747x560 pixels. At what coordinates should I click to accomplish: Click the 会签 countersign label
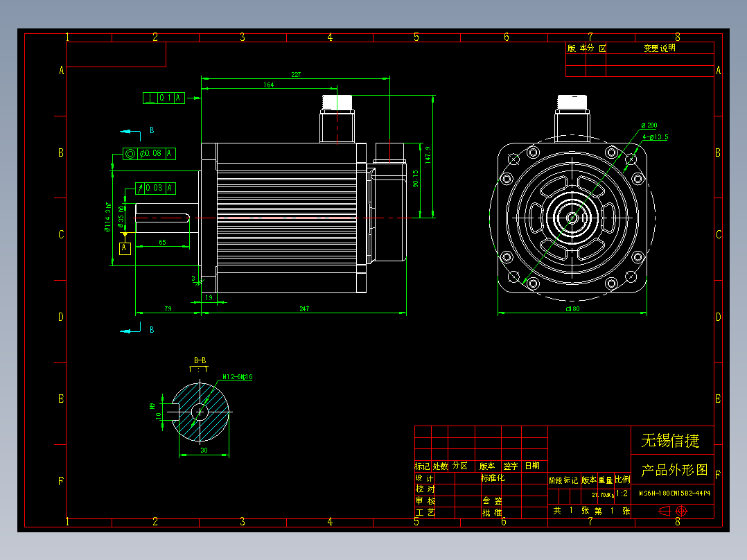[x=492, y=501]
